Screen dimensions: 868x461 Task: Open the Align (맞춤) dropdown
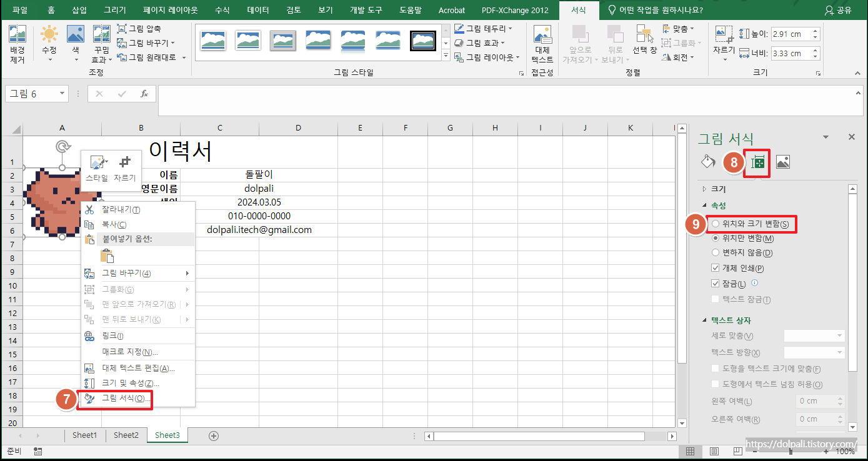679,29
